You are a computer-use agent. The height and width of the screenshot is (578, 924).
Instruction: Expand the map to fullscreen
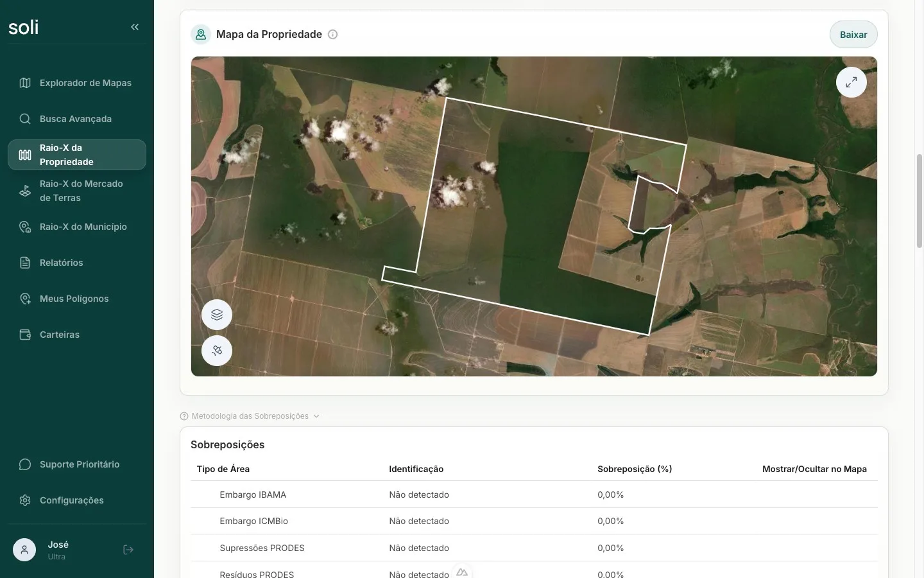851,82
